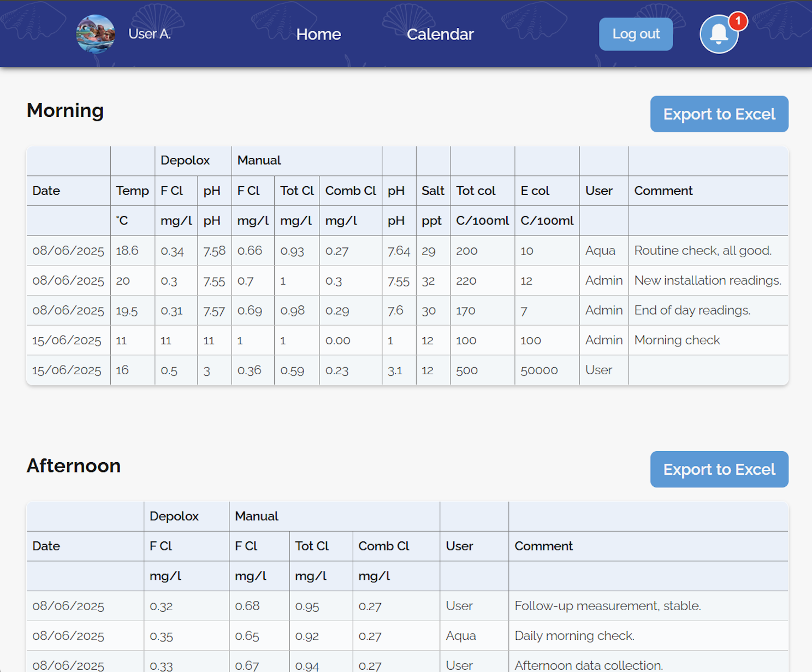Click the 'Daily morning check.' comment cell
This screenshot has height=672, width=812.
[574, 636]
